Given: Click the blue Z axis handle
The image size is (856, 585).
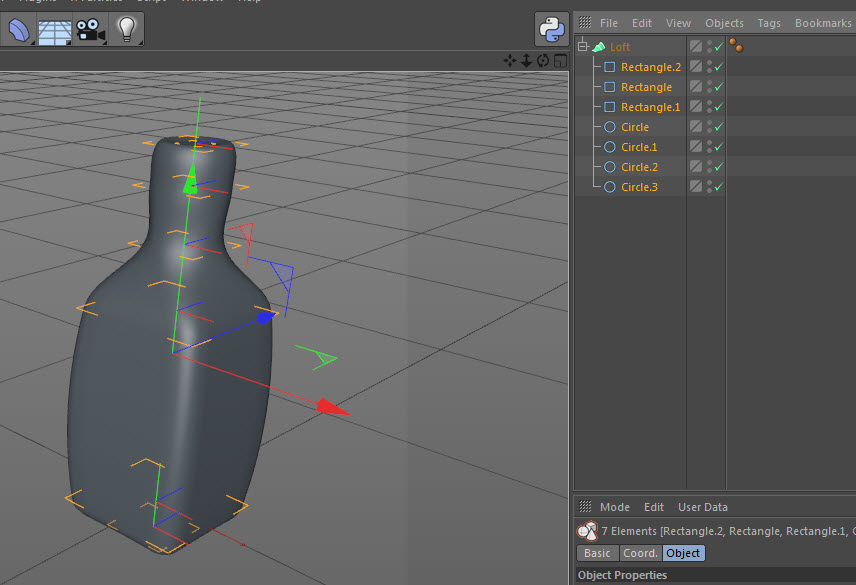Looking at the screenshot, I should click(x=265, y=317).
